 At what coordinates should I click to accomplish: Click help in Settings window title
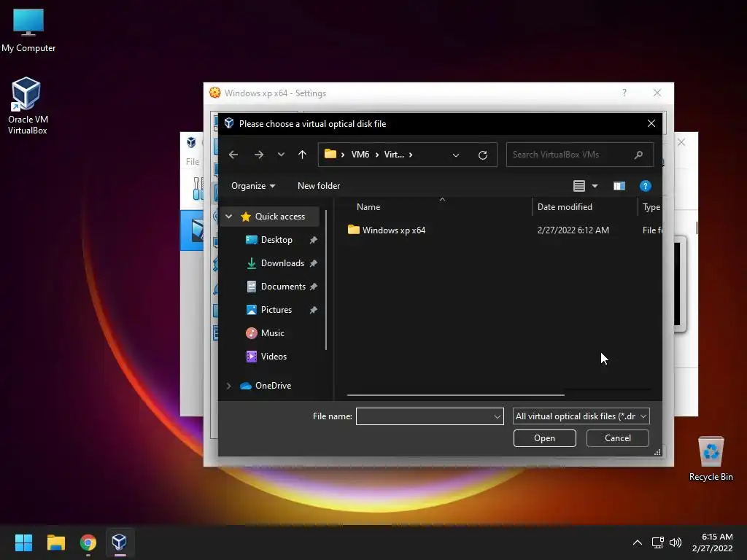point(624,93)
